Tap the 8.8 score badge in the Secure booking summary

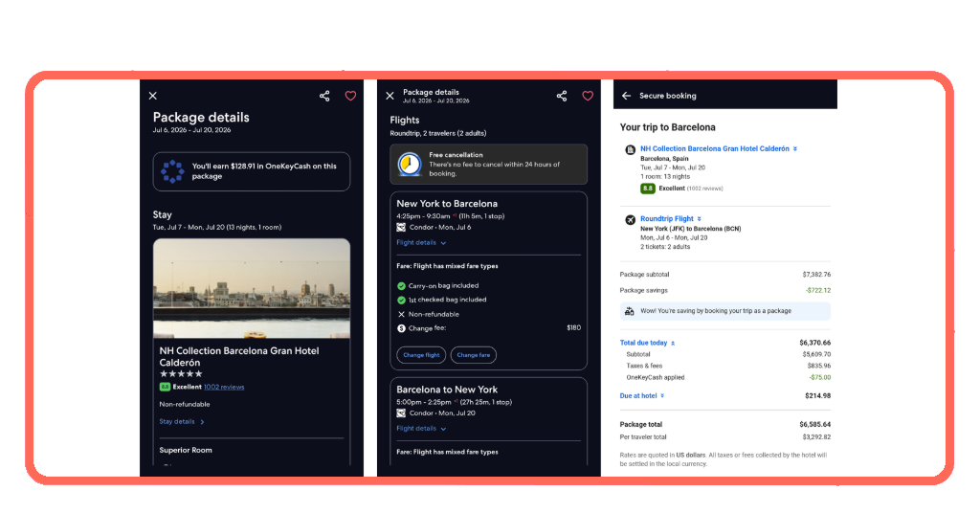click(x=648, y=189)
